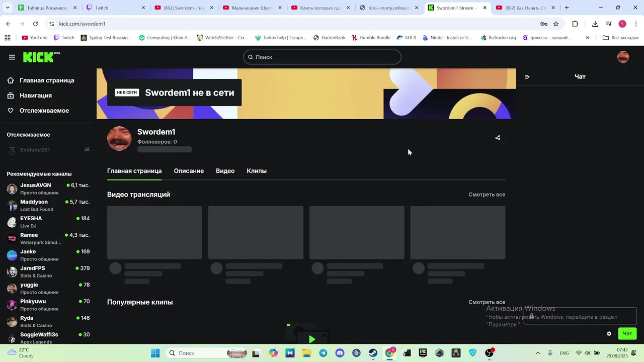Open Telegram from the taskbar
The width and height of the screenshot is (644, 362).
323,353
